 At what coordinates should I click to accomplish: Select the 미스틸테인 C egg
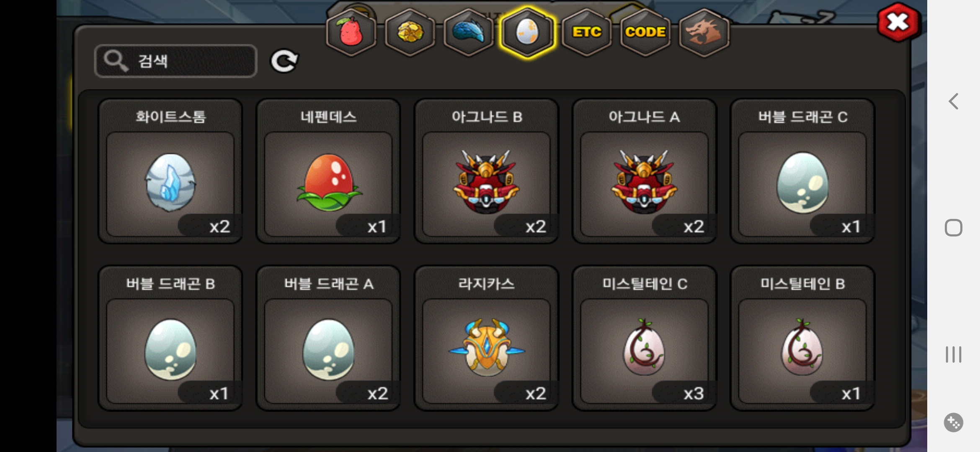644,338
